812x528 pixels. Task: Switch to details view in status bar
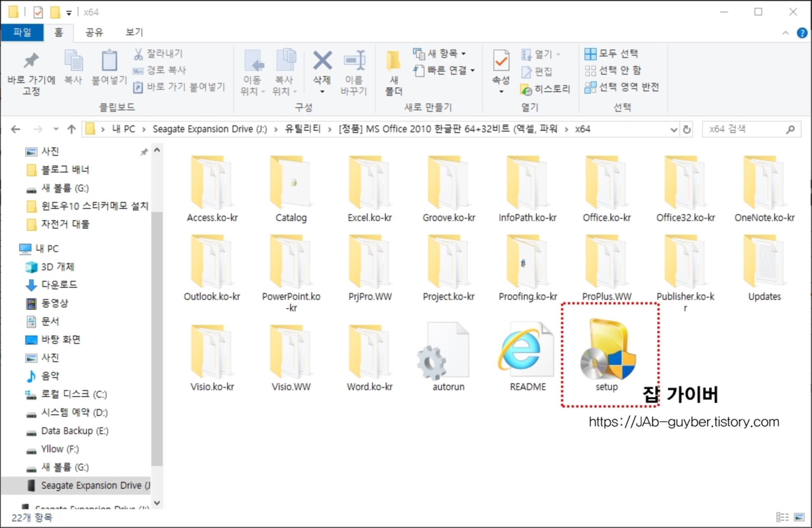tap(782, 517)
